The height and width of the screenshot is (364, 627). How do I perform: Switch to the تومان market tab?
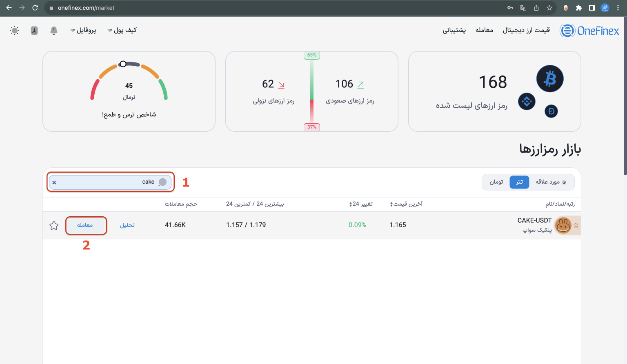pos(496,182)
